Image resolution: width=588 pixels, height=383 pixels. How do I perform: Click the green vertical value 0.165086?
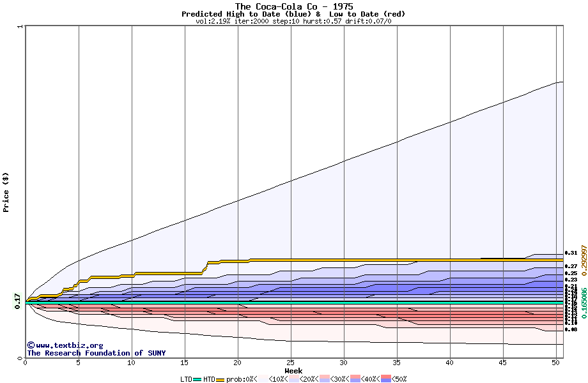point(584,303)
